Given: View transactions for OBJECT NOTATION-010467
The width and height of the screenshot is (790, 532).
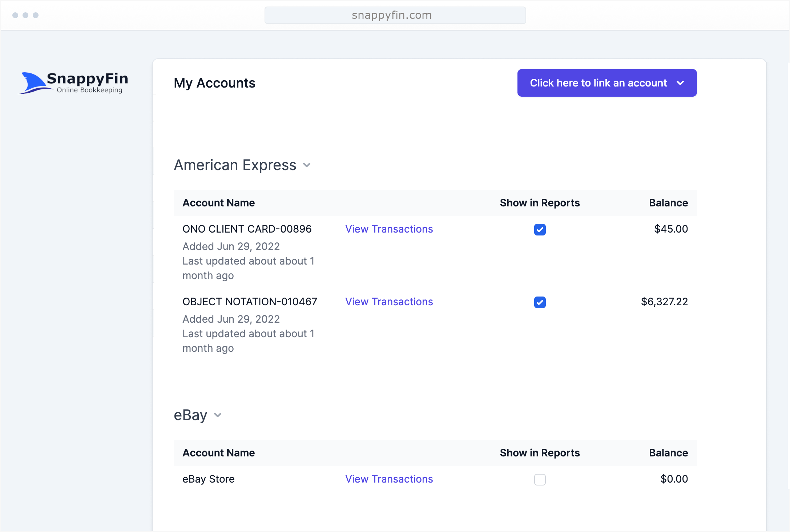Looking at the screenshot, I should (389, 302).
